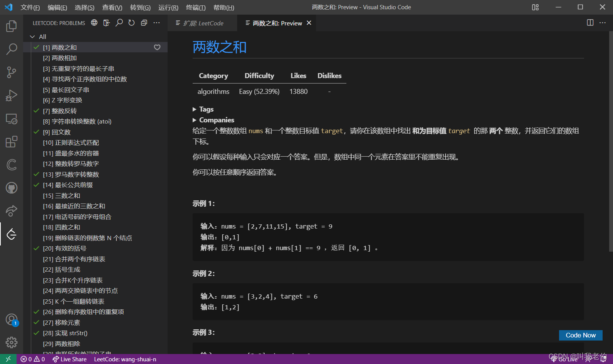Select problem [3] 无重复字符的最长子串
Screen dimensions: 613x364
(96, 68)
